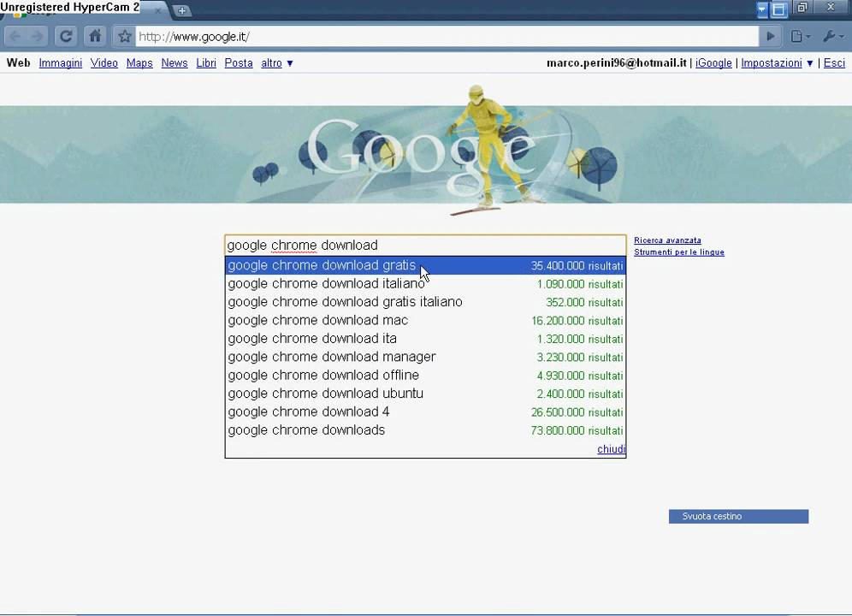Screen dimensions: 852x616
Task: Click the Svuota cestino button
Action: (x=738, y=517)
